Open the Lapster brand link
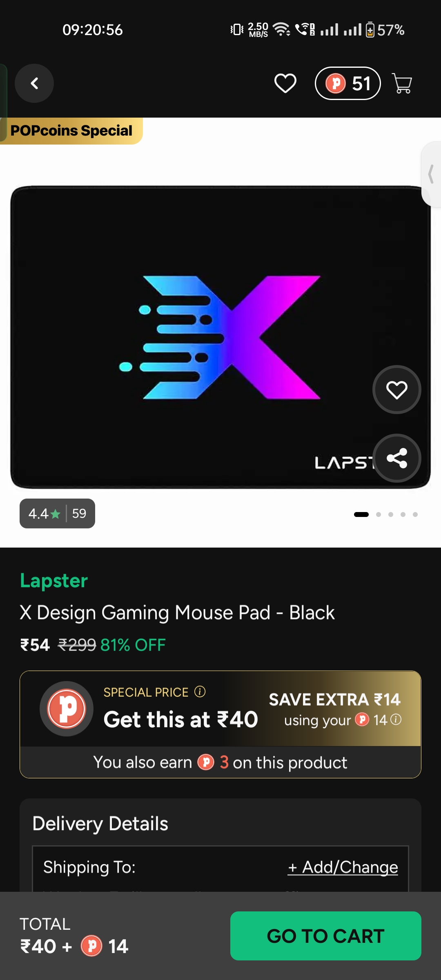The width and height of the screenshot is (441, 980). 54,581
